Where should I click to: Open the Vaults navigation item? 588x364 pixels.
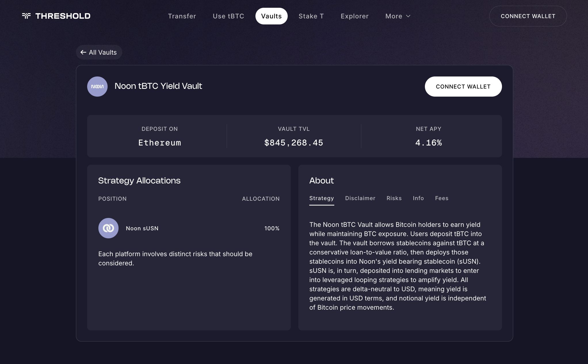271,16
